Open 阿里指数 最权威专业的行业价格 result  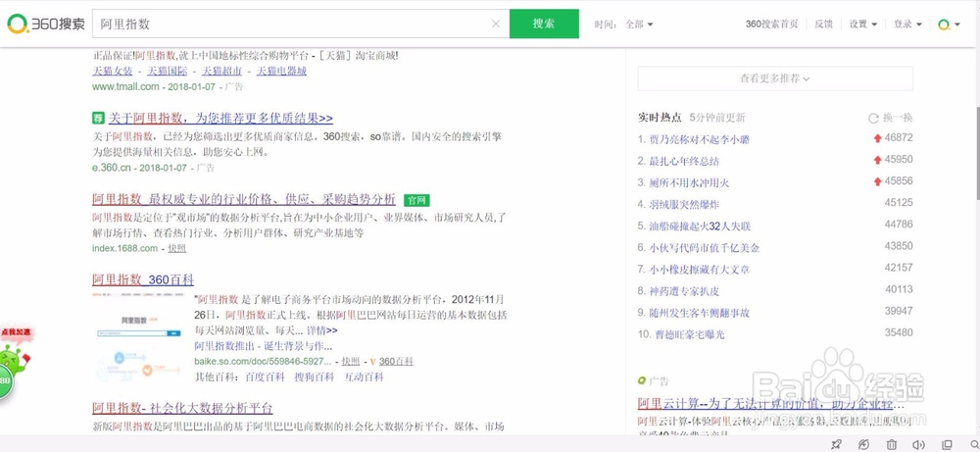[x=244, y=199]
